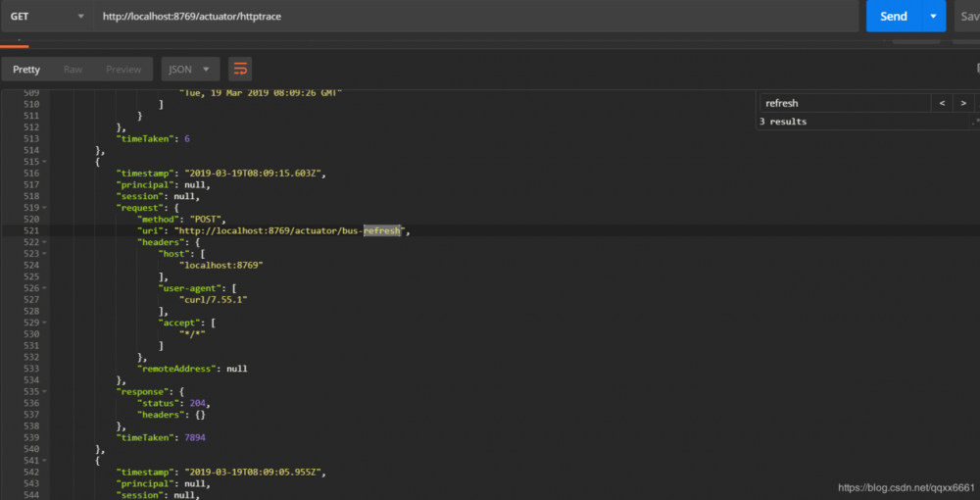This screenshot has height=500, width=980.
Task: Open the GET method dropdown
Action: [45, 17]
